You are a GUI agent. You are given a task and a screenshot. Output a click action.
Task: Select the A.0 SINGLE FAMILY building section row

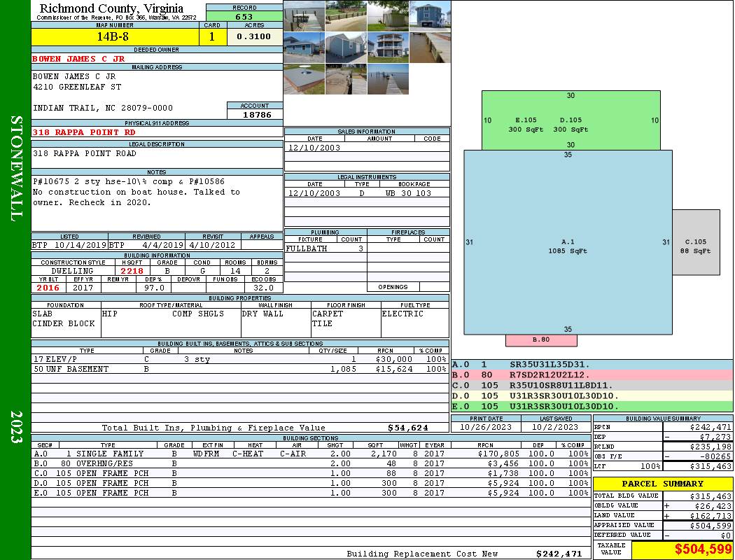coord(310,454)
